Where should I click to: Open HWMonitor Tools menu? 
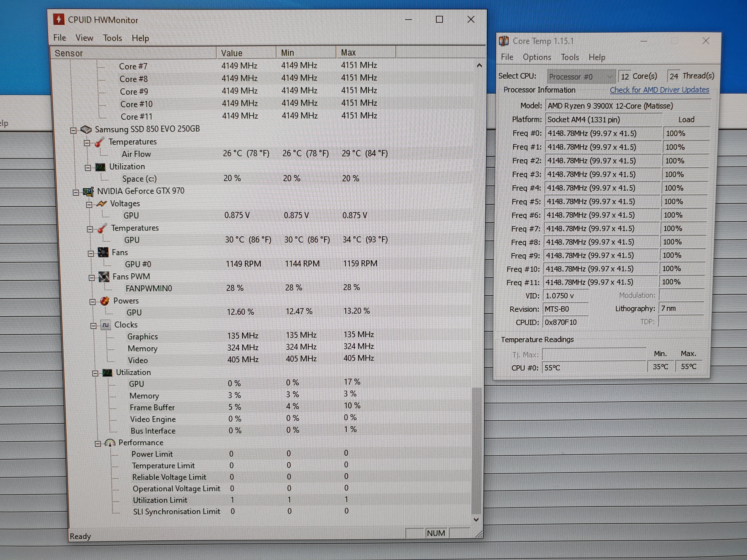[112, 38]
